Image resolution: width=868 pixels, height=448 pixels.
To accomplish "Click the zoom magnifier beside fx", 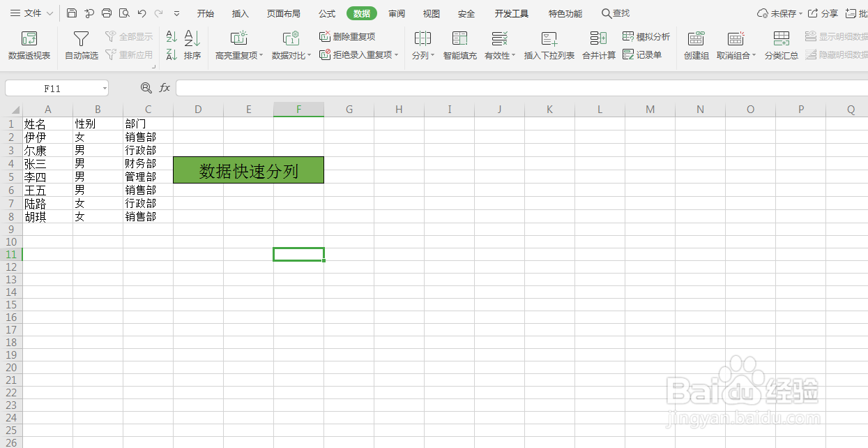I will [146, 88].
